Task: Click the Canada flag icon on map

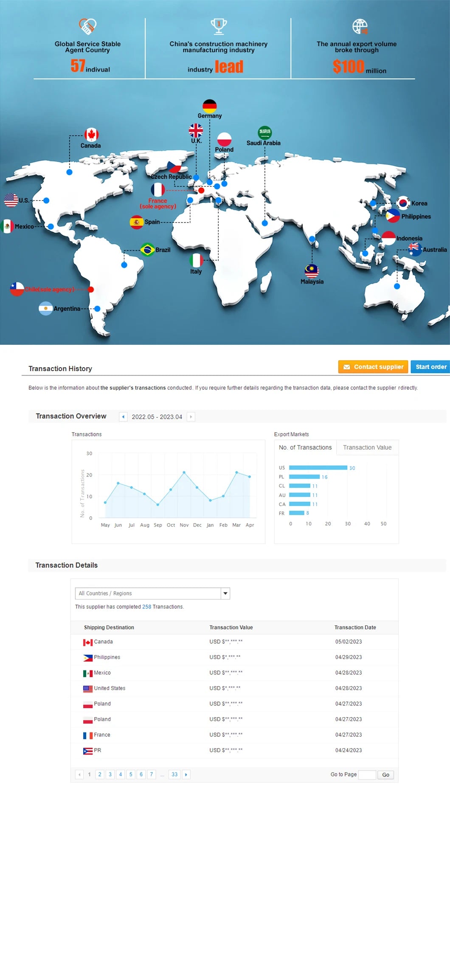Action: (91, 135)
